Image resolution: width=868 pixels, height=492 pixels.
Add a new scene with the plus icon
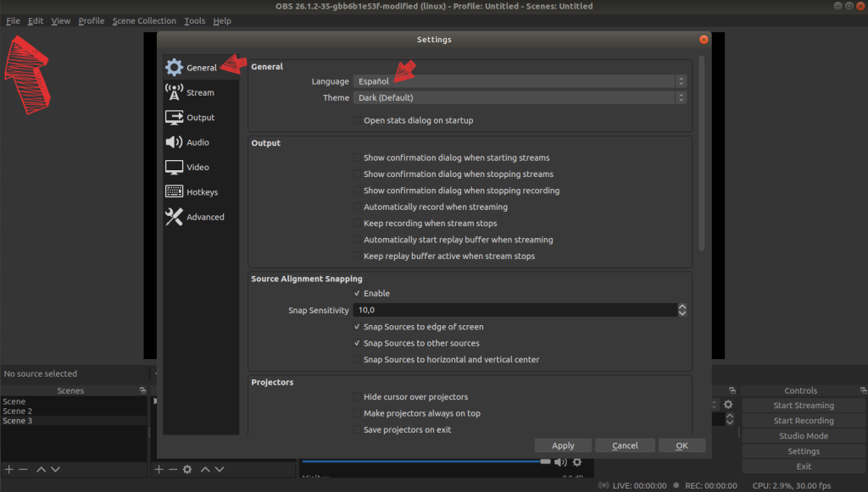pos(8,469)
